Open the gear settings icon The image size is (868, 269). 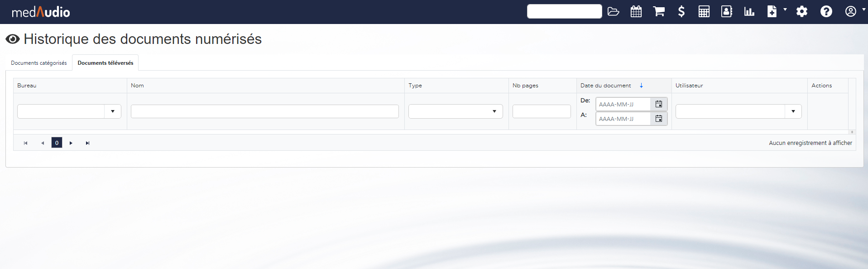(802, 12)
